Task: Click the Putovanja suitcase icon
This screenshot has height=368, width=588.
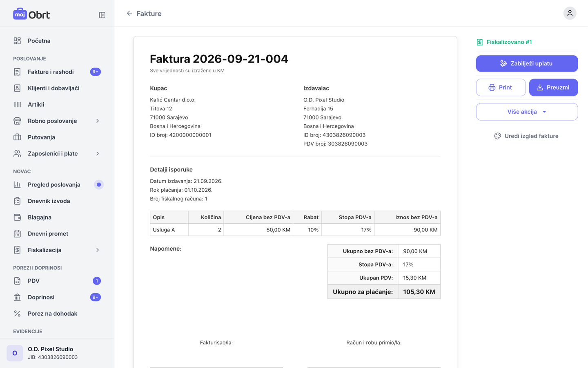Action: [17, 137]
